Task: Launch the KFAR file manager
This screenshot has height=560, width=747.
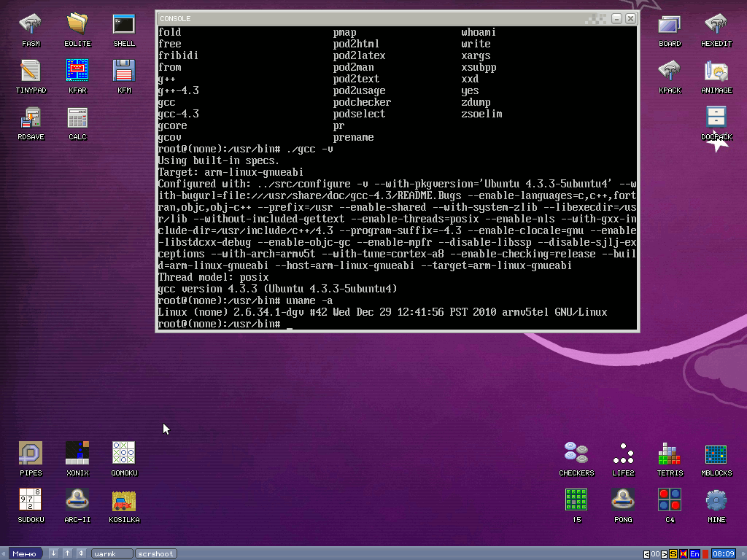Action: coord(77,69)
